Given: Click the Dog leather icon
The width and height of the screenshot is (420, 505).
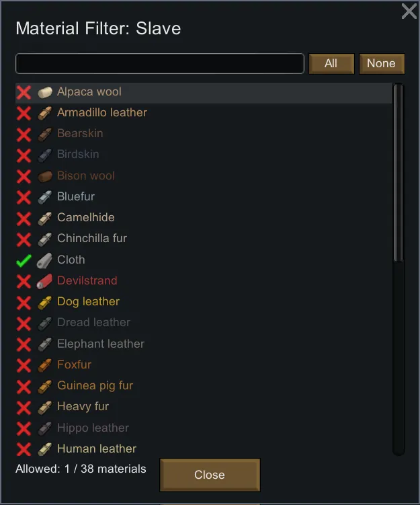Looking at the screenshot, I should point(45,302).
